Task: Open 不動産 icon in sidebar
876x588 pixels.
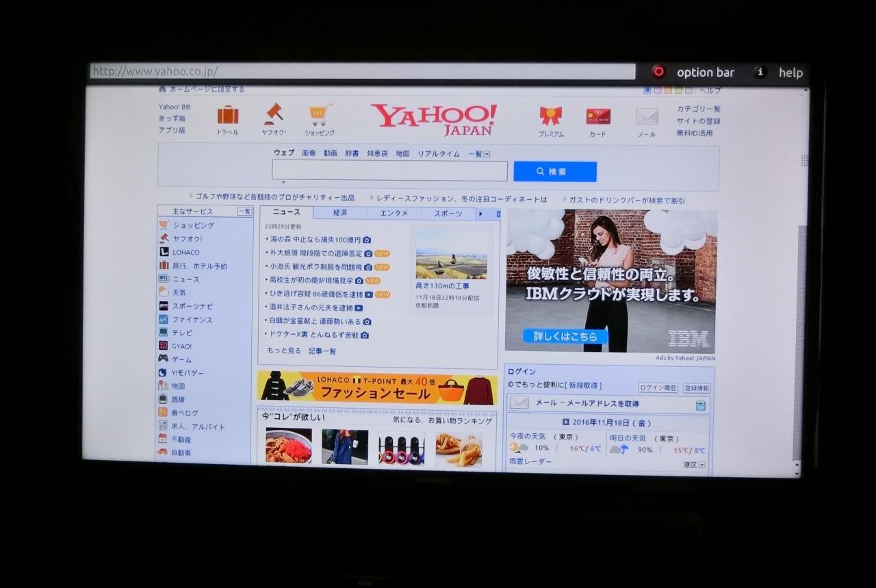Action: (163, 439)
